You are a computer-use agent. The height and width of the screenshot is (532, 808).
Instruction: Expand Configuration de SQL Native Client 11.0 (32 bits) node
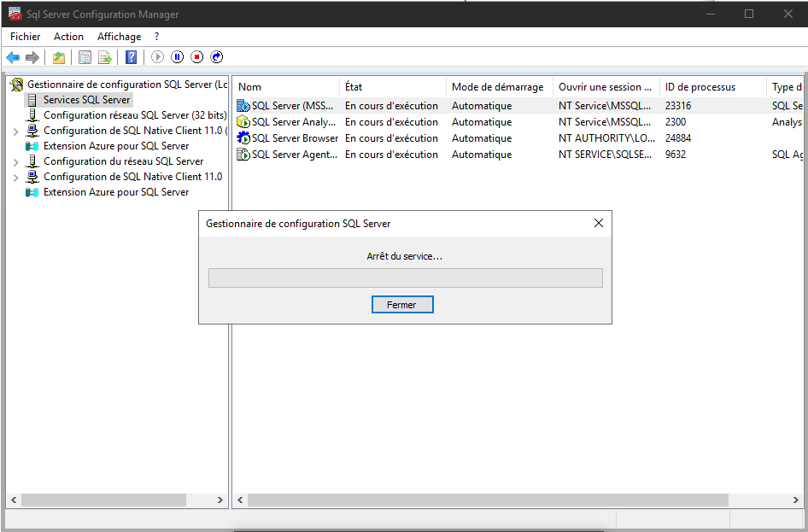(16, 132)
